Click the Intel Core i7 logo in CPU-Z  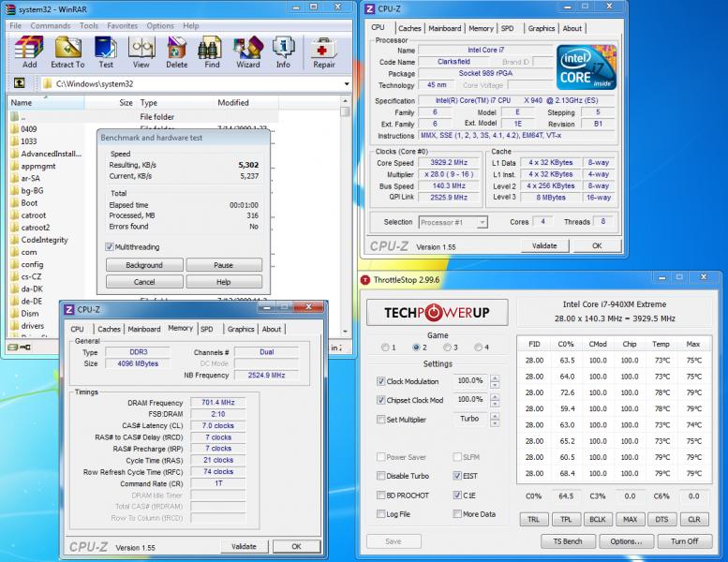pos(587,67)
